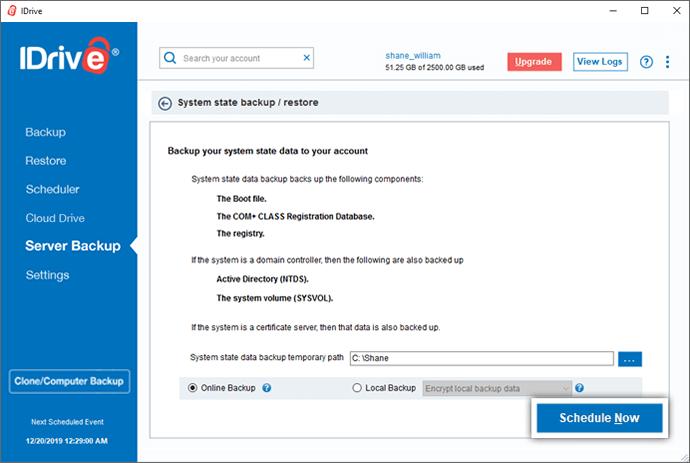
Task: Click the search magnifier icon
Action: pos(170,58)
